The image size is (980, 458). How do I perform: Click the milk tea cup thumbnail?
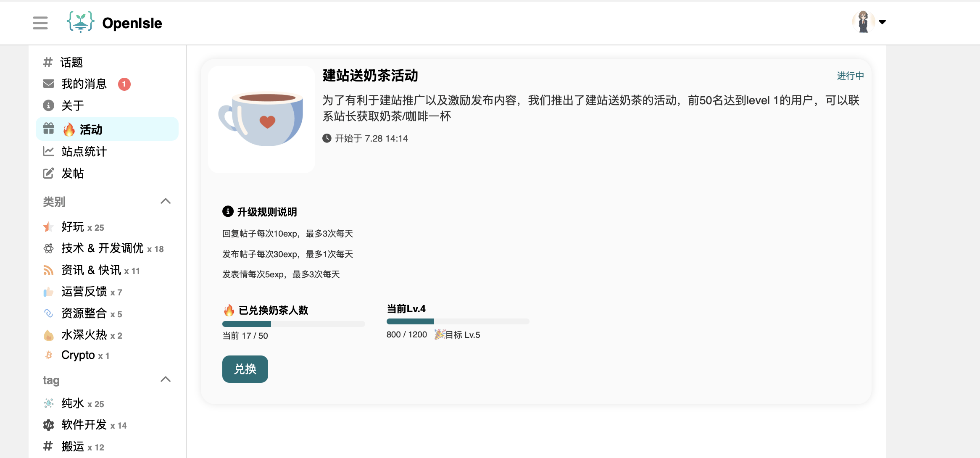click(261, 119)
